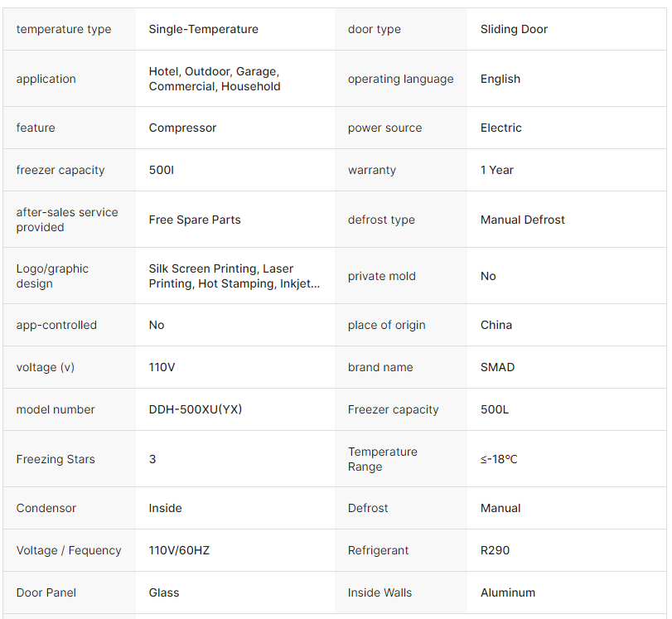672x619 pixels.
Task: Click the '≤-18℃' temperature range value
Action: [499, 459]
